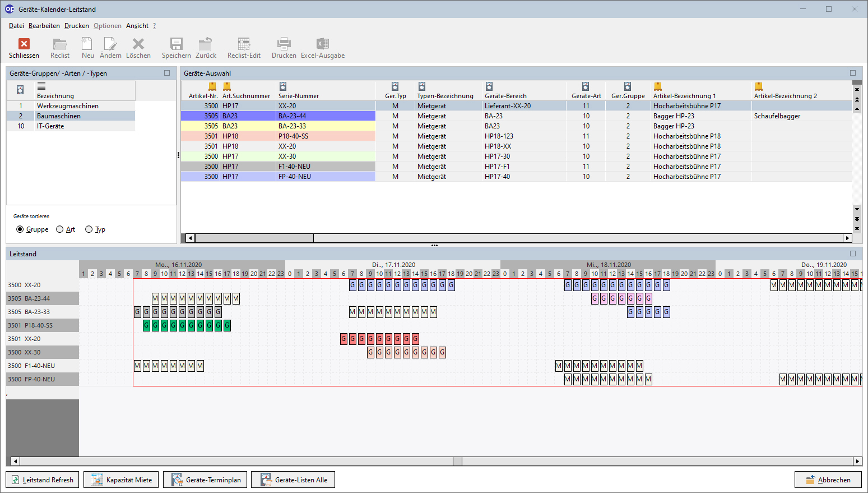Click the group number column header icon

tap(20, 90)
